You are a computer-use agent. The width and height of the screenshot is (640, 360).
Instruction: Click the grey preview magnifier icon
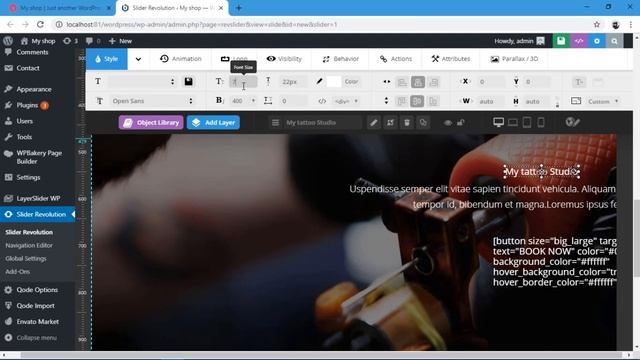tap(614, 41)
